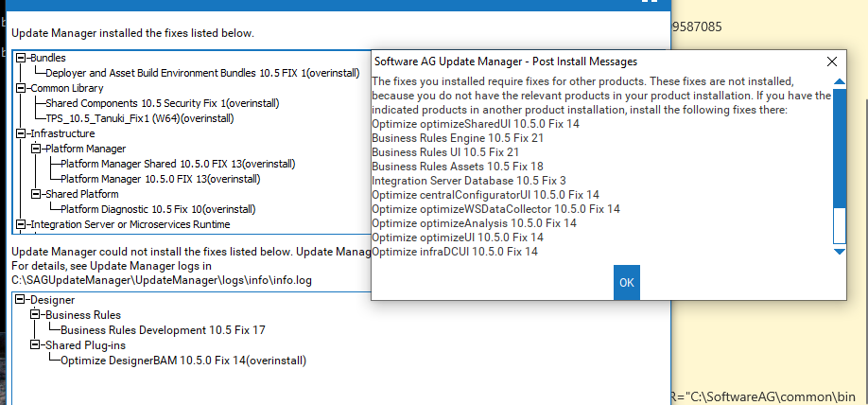Click the info.log path text

[162, 280]
